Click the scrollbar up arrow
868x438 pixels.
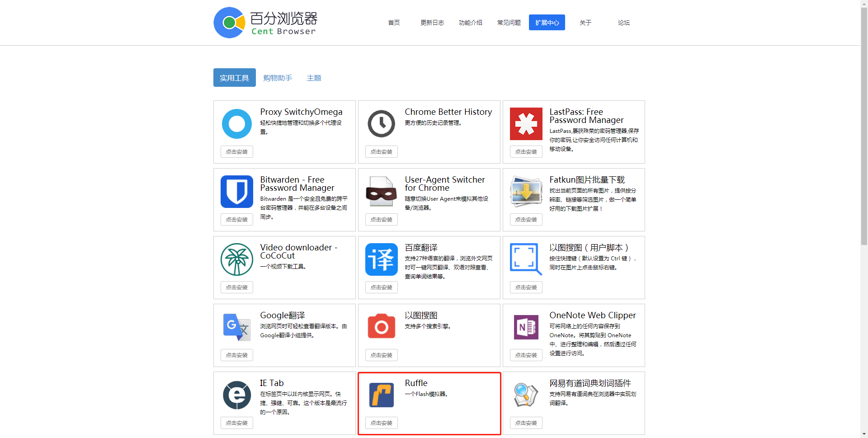click(x=864, y=3)
